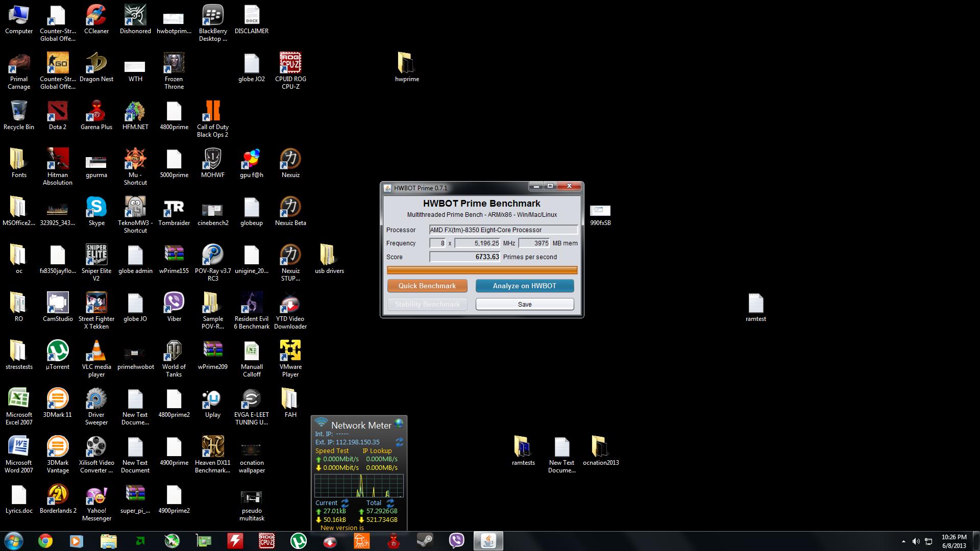Select the Hitman Absolution shortcut
The height and width of the screenshot is (551, 980).
coord(58,167)
